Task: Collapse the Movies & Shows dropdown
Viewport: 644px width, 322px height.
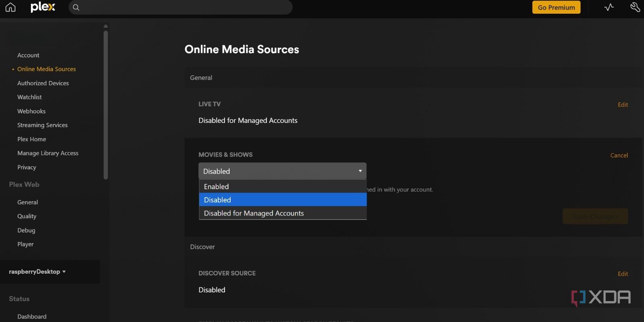Action: click(282, 171)
